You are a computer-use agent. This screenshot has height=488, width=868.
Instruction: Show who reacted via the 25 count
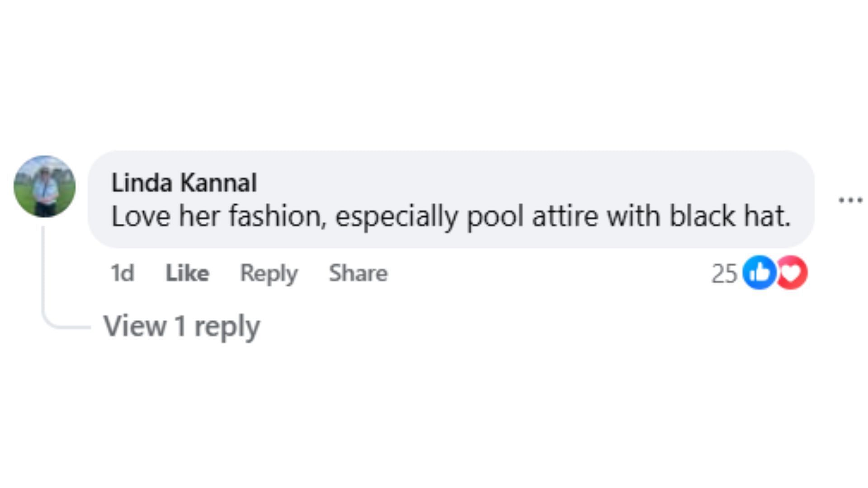tap(724, 273)
